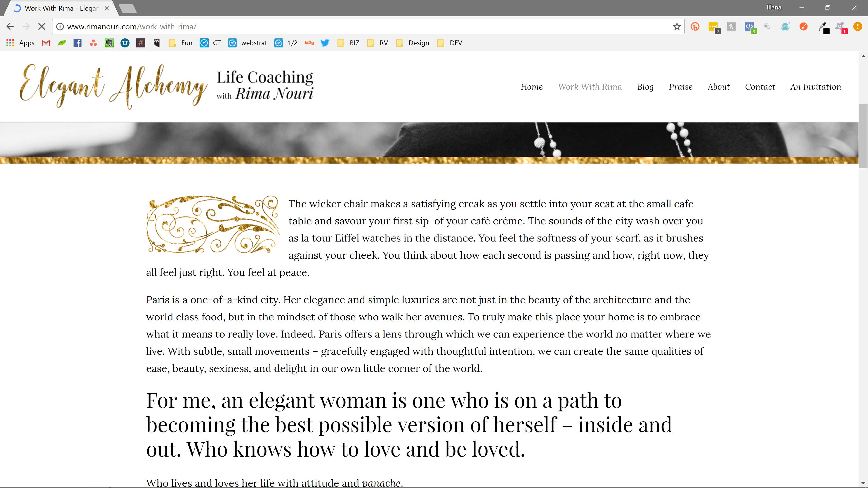Viewport: 868px width, 488px height.
Task: Open the Asana three-dots bookmark
Action: pos(93,43)
